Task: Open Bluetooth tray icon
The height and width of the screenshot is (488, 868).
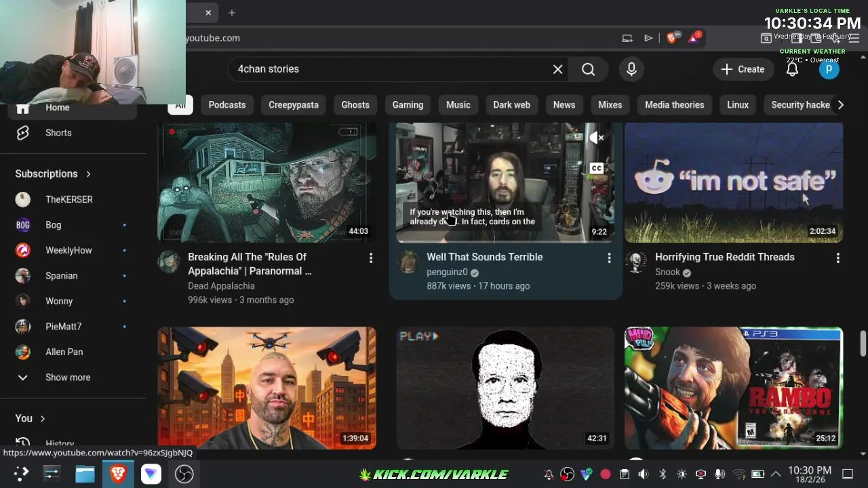Action: pos(663,474)
